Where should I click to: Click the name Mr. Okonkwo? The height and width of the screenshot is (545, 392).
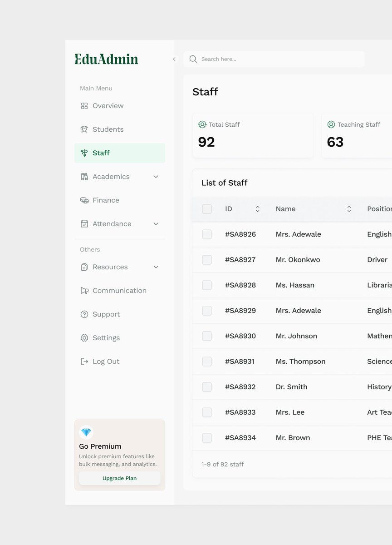click(x=298, y=260)
